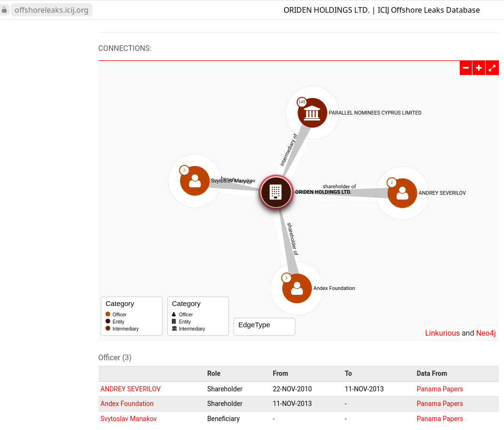Click the Entity dark color legend dot
504x430 pixels.
coord(108,322)
